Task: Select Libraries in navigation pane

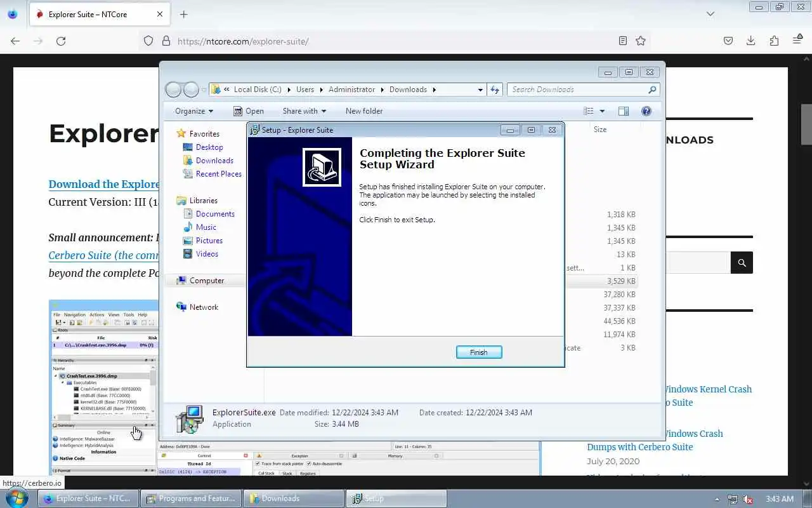Action: tap(203, 201)
